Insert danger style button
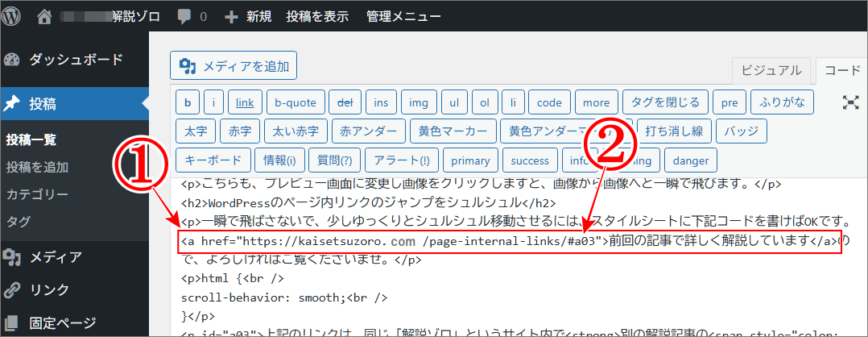Screen dimensions: 868x337 click(x=691, y=160)
